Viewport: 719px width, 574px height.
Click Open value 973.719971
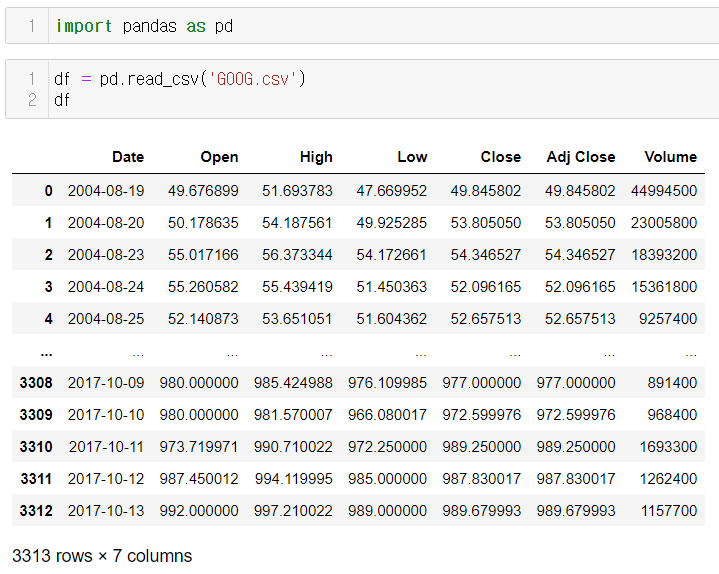click(x=199, y=447)
